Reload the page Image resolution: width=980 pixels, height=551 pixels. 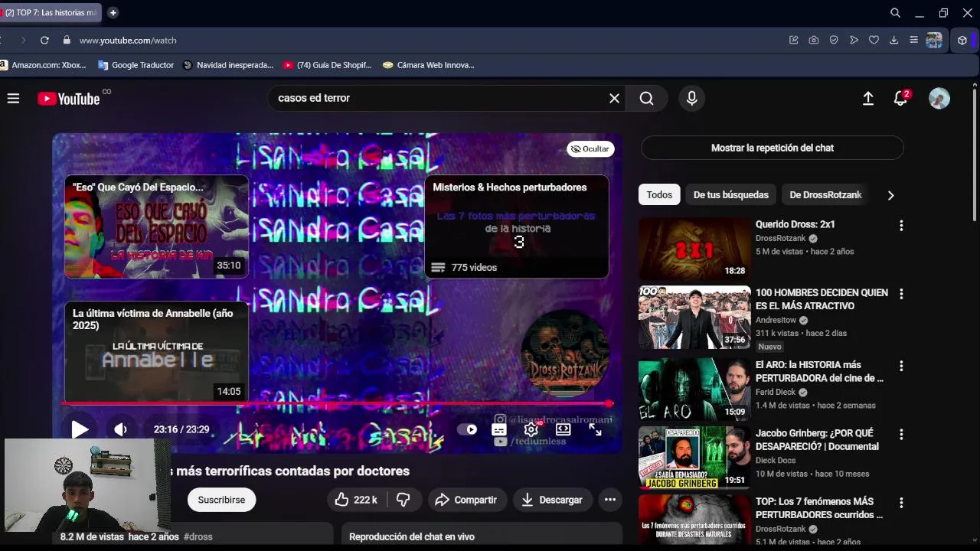click(44, 41)
